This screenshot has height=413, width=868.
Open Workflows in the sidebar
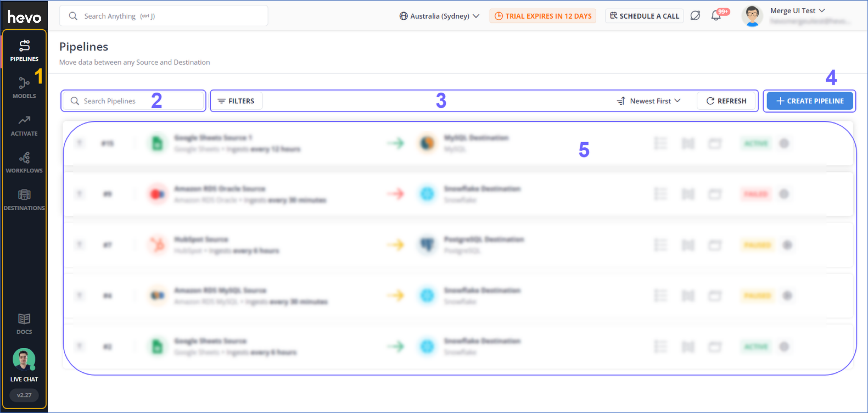click(x=24, y=162)
